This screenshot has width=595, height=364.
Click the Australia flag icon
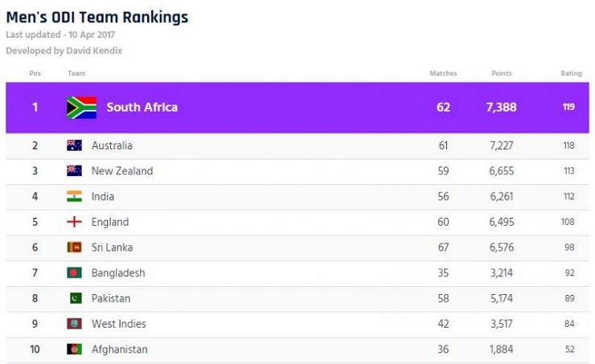tap(74, 145)
